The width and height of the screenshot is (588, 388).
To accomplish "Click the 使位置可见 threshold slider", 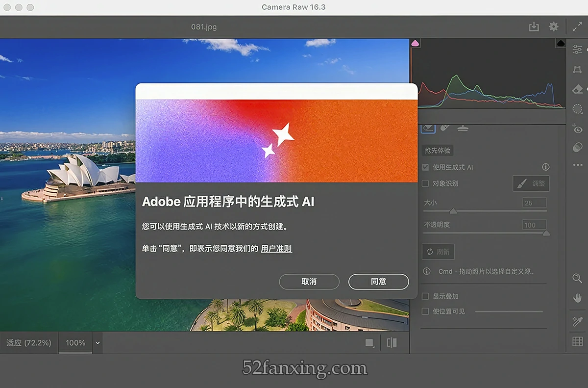I will [509, 311].
